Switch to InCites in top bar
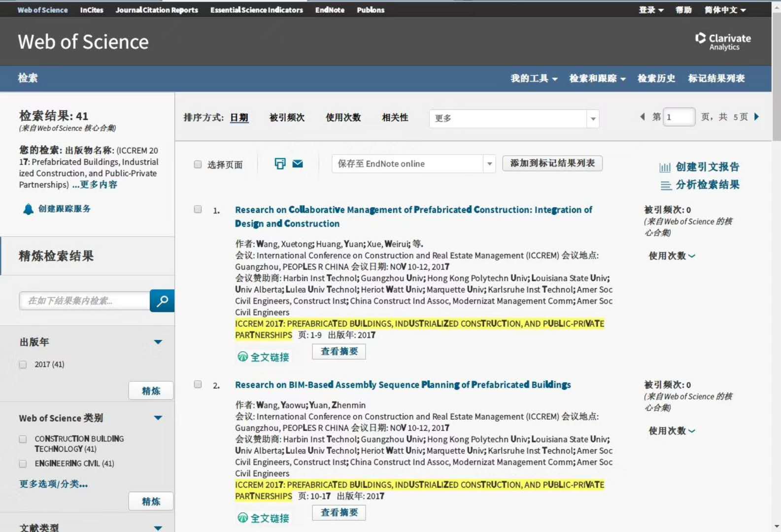 pos(92,10)
